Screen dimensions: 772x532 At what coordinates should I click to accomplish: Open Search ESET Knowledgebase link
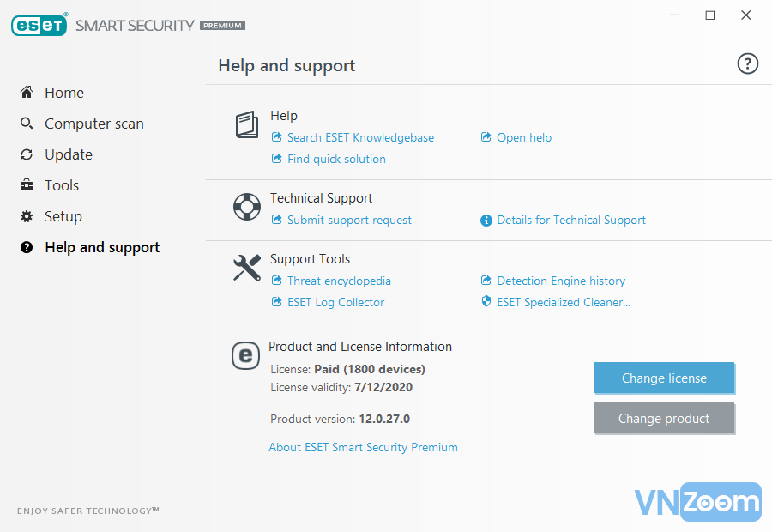coord(360,137)
